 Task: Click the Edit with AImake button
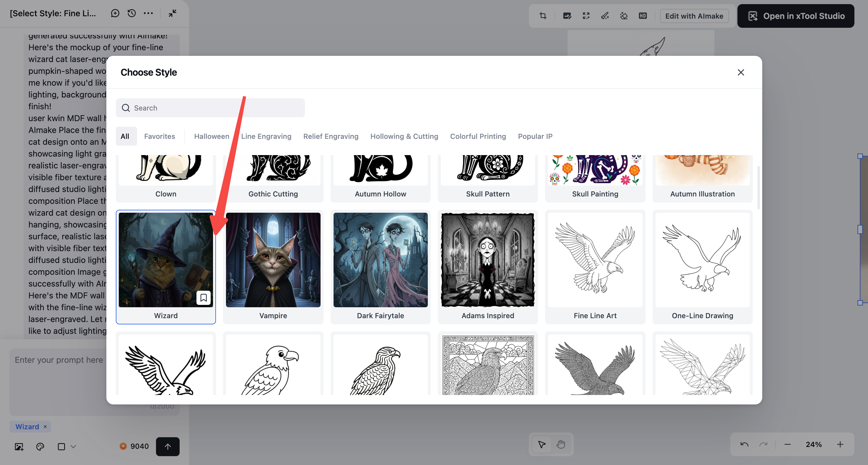click(694, 16)
